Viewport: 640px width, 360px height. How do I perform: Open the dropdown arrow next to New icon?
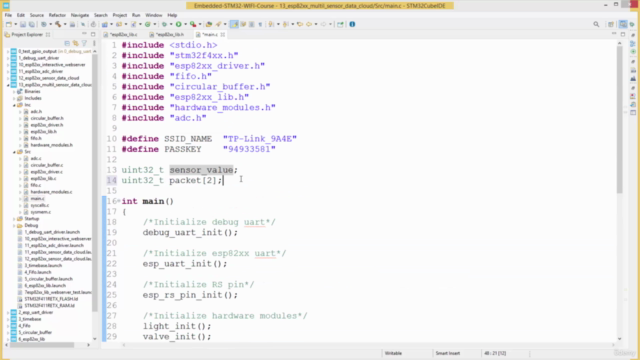coord(16,24)
